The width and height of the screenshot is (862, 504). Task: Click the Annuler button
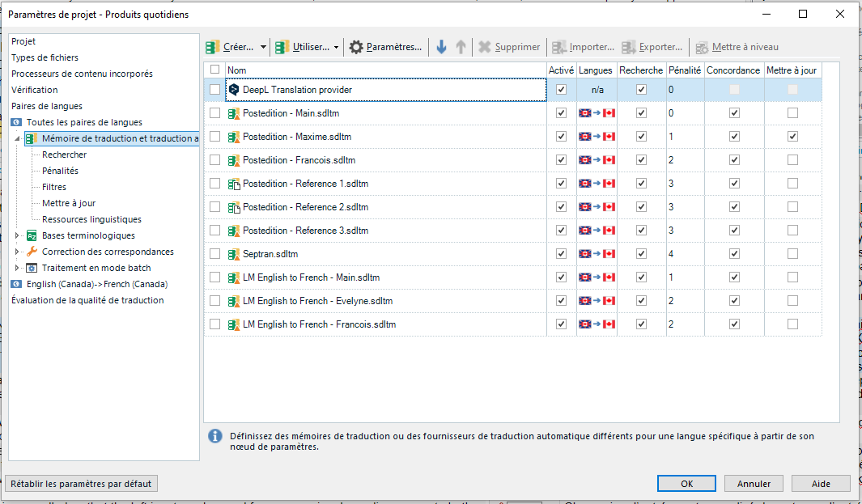(x=754, y=484)
